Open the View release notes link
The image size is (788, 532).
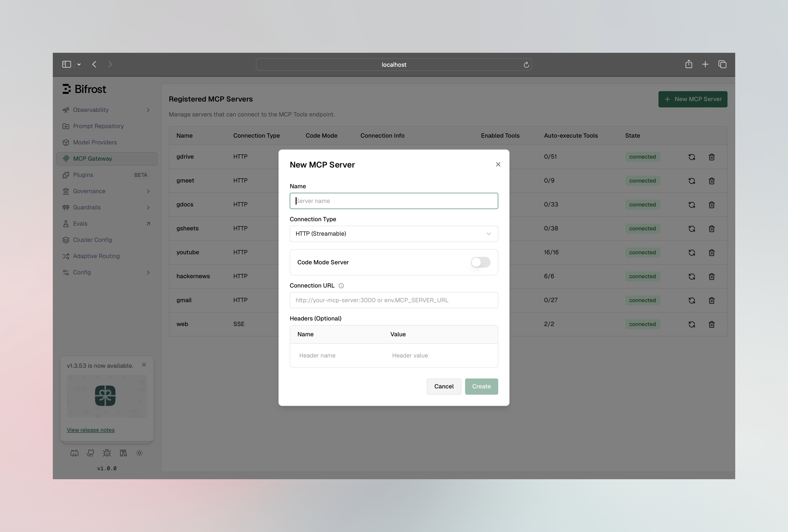90,430
